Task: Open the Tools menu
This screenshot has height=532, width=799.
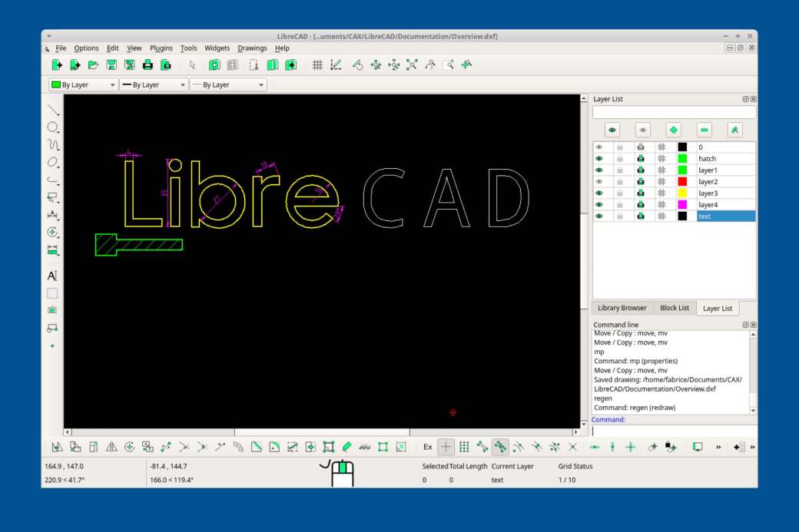Action: click(188, 48)
